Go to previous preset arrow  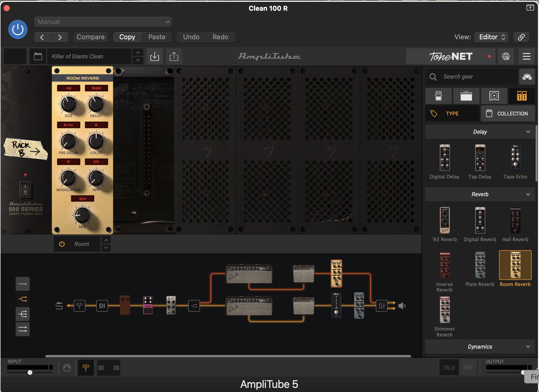[43, 37]
